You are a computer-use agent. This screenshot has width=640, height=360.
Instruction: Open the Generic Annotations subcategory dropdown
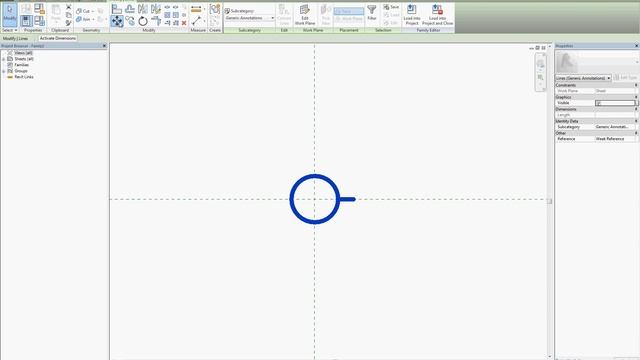(250, 18)
